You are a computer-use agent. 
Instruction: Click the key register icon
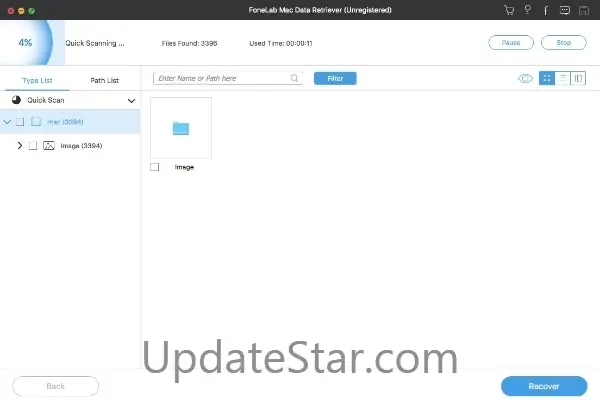pos(528,10)
